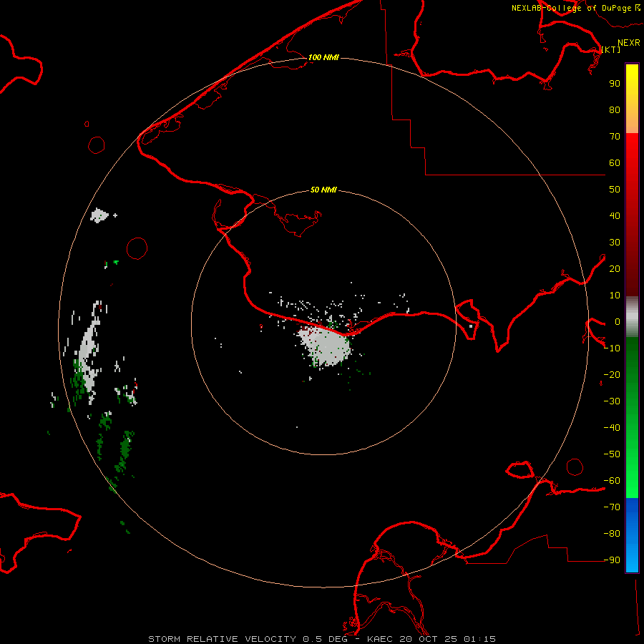Select the 40 value on velocity scale

pyautogui.click(x=615, y=215)
